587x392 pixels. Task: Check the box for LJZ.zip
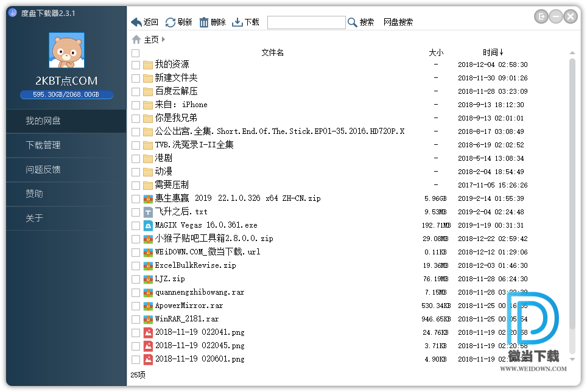coord(136,279)
